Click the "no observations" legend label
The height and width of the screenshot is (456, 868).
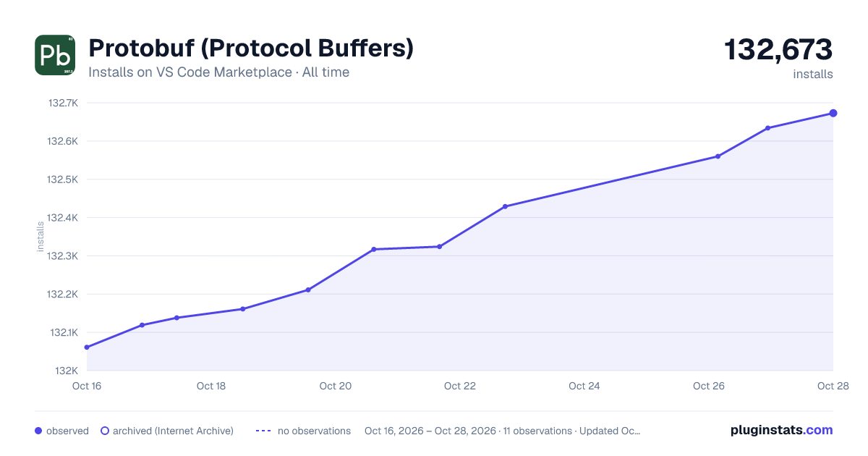click(314, 431)
